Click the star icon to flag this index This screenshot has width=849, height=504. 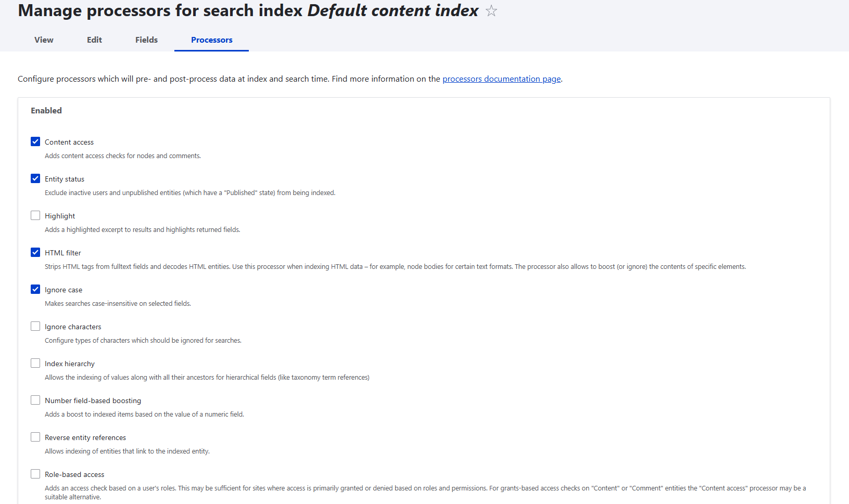tap(491, 10)
